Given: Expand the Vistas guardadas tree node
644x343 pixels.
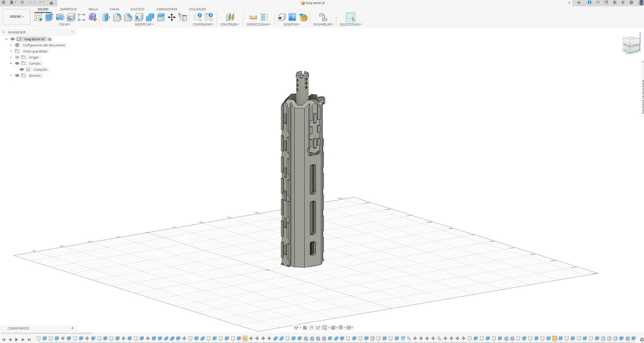Looking at the screenshot, I should click(11, 52).
